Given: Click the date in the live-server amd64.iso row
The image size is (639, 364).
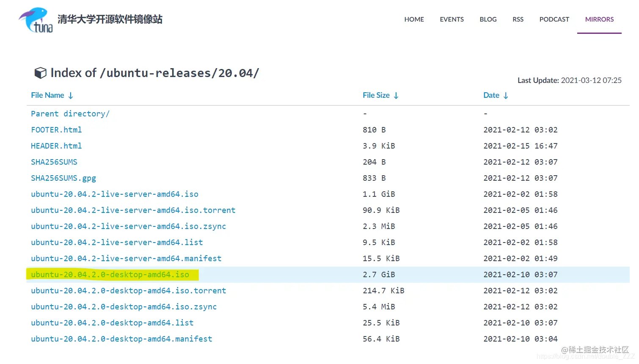Looking at the screenshot, I should [521, 194].
